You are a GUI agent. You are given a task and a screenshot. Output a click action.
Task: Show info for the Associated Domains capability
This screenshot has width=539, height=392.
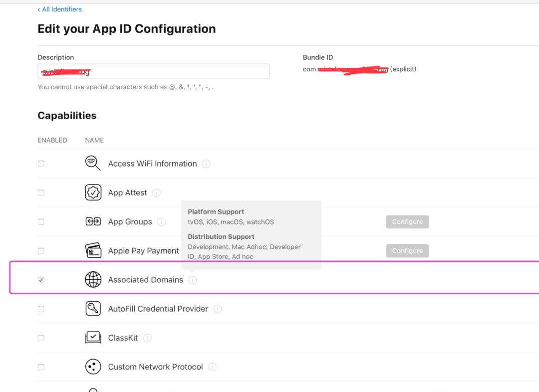(193, 280)
